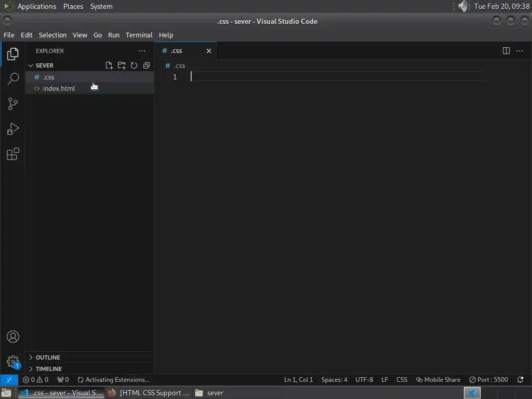The image size is (532, 399).
Task: Open the Run menu
Action: [x=114, y=35]
